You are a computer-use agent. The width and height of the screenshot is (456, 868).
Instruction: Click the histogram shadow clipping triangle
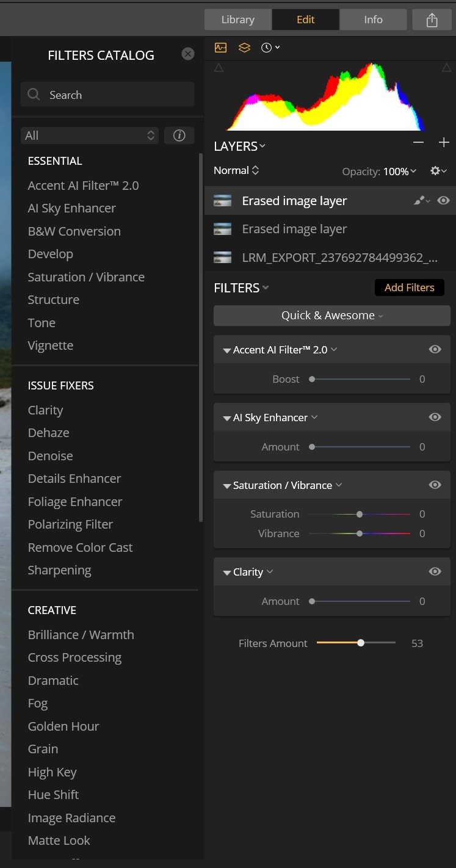219,68
